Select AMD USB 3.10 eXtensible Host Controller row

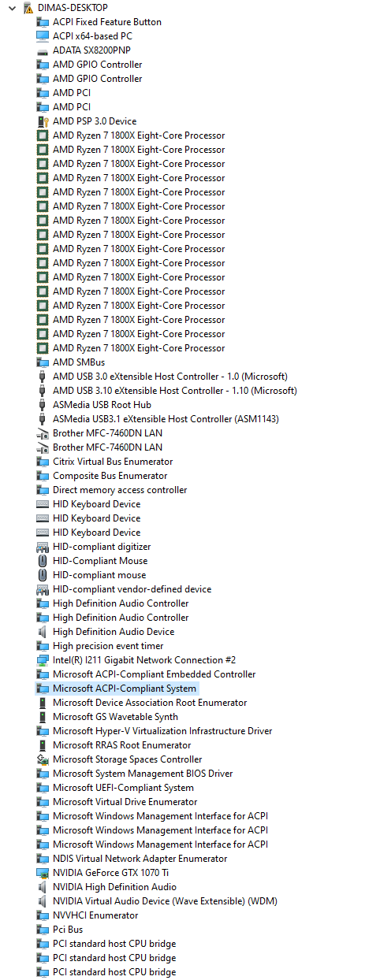tap(175, 391)
